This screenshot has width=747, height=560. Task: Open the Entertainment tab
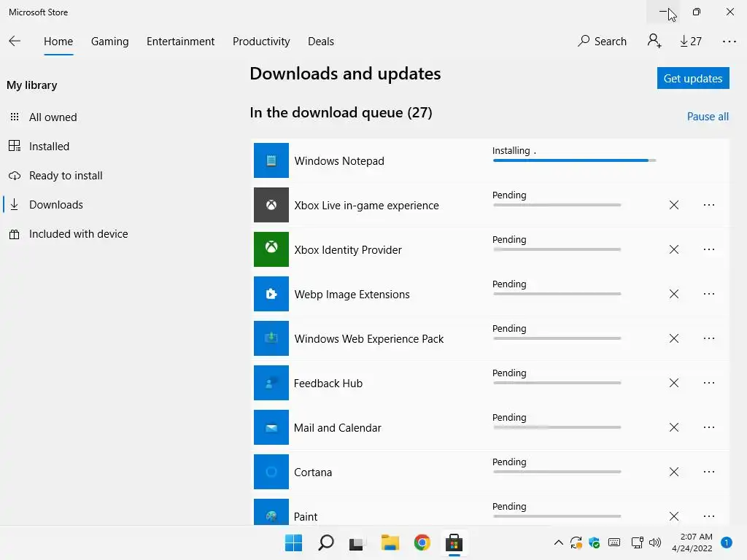tap(181, 42)
